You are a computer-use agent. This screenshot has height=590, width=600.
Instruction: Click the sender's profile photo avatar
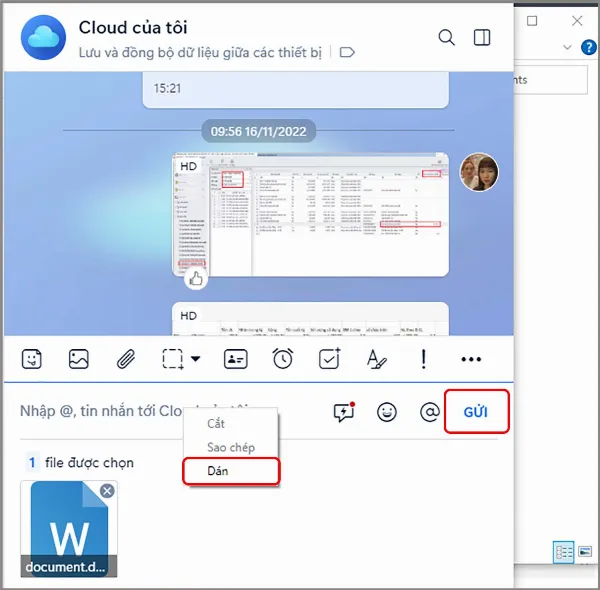pyautogui.click(x=479, y=172)
